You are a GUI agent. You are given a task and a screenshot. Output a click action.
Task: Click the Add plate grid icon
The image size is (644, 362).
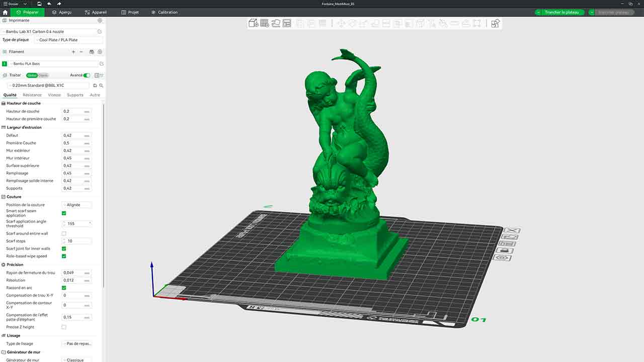(265, 23)
